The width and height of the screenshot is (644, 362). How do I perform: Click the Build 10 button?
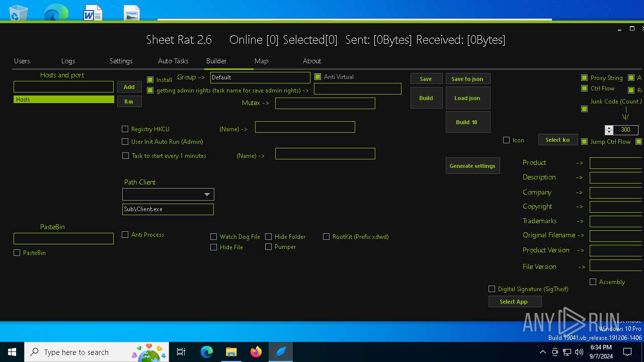coord(467,122)
